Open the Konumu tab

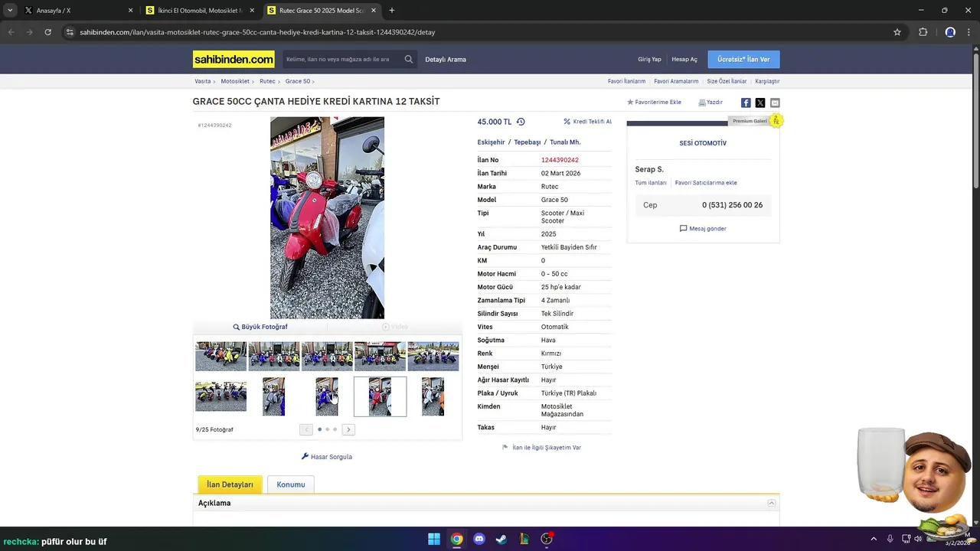coord(291,484)
